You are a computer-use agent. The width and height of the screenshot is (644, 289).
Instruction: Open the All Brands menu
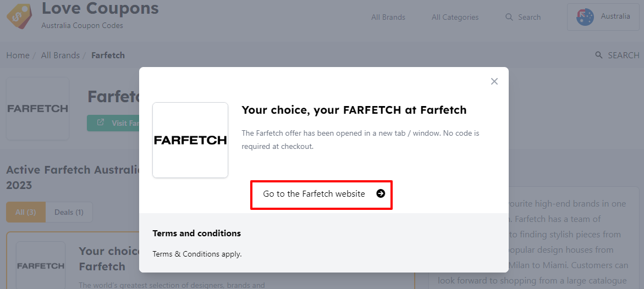pos(388,17)
